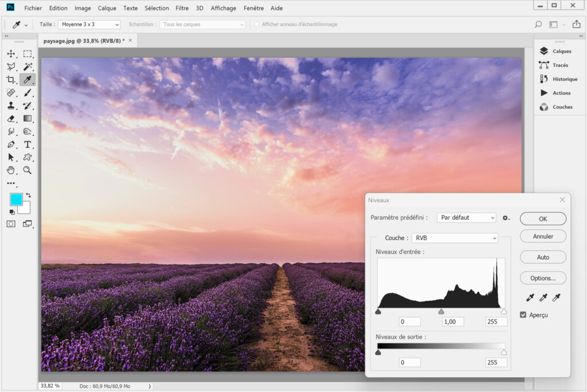Open the eyedropper tool preset picker arrow
Viewport: 587px width, 392px height.
(x=26, y=25)
